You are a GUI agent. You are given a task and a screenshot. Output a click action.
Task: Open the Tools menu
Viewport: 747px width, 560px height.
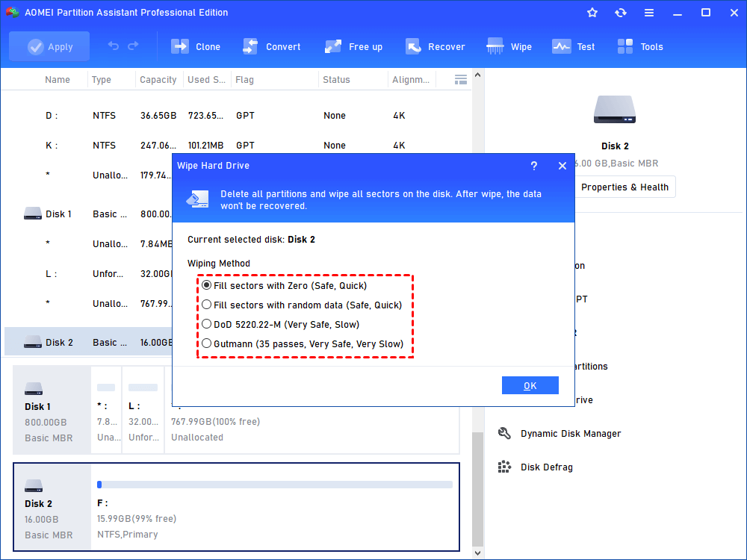point(640,46)
